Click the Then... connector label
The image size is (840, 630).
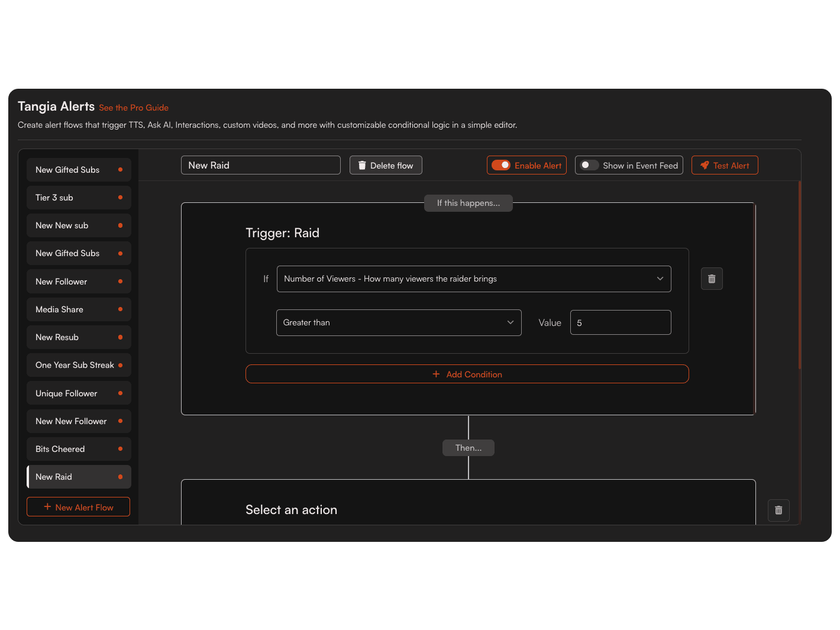pos(468,448)
